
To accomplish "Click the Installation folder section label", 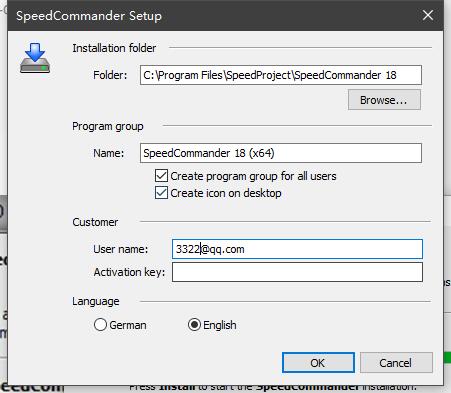I will coord(114,48).
